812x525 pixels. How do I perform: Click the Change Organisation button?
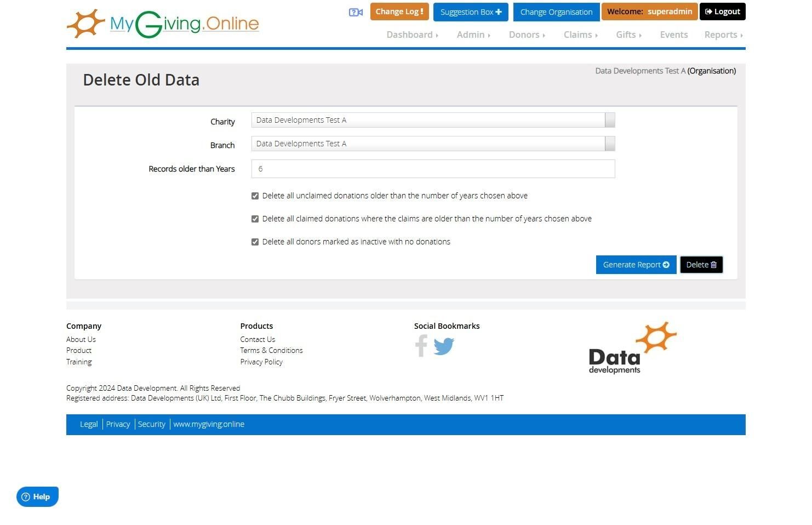tap(556, 12)
